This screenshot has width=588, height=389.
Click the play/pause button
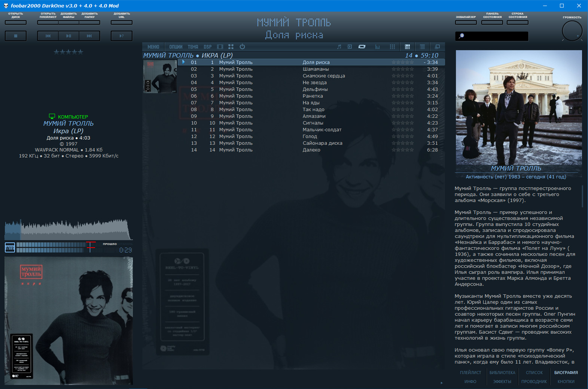(x=68, y=36)
